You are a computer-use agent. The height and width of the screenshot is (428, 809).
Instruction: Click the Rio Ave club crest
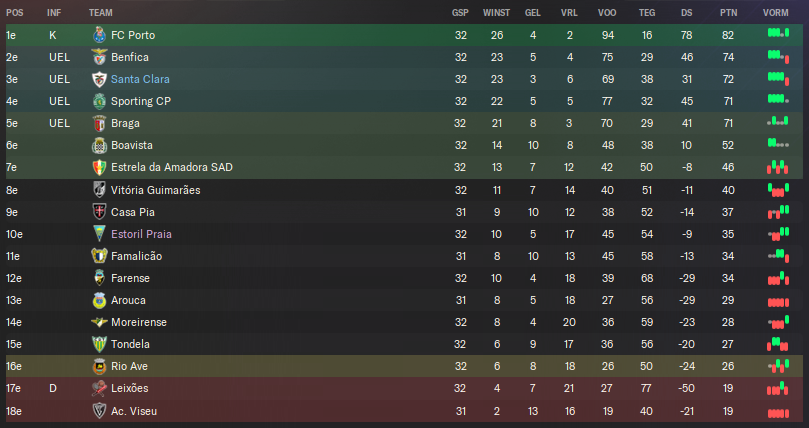pyautogui.click(x=99, y=366)
